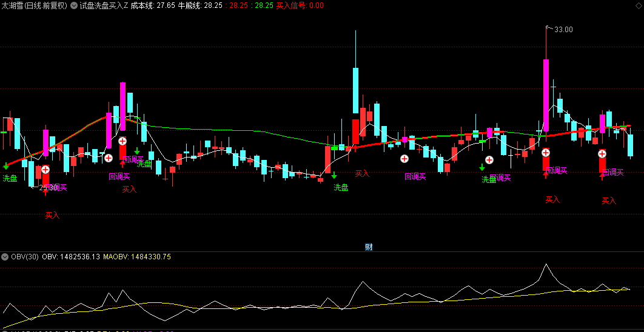
Task: Click the 成本线: 27.65 readout
Action: tap(153, 5)
